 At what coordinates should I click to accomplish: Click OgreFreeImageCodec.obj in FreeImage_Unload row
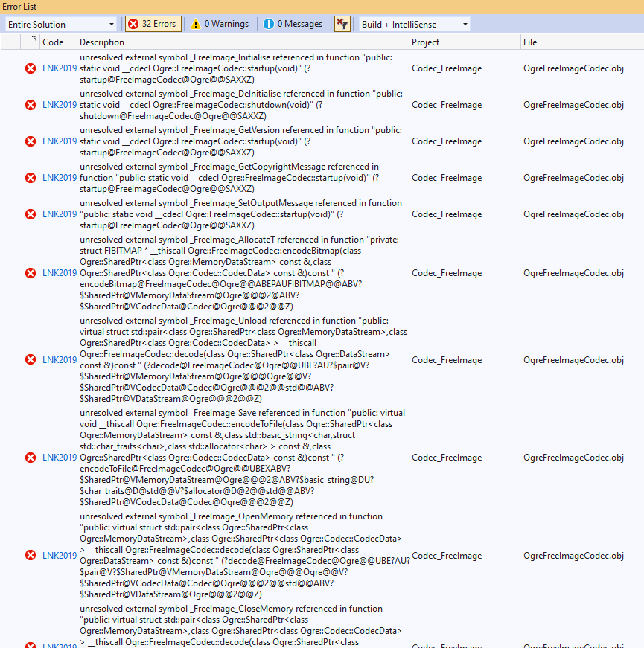coord(574,360)
